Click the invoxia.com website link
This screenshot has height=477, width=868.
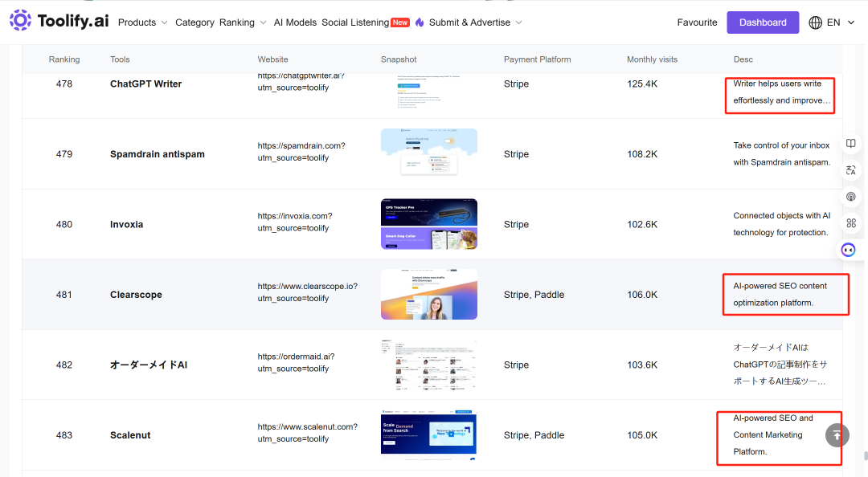pyautogui.click(x=294, y=222)
